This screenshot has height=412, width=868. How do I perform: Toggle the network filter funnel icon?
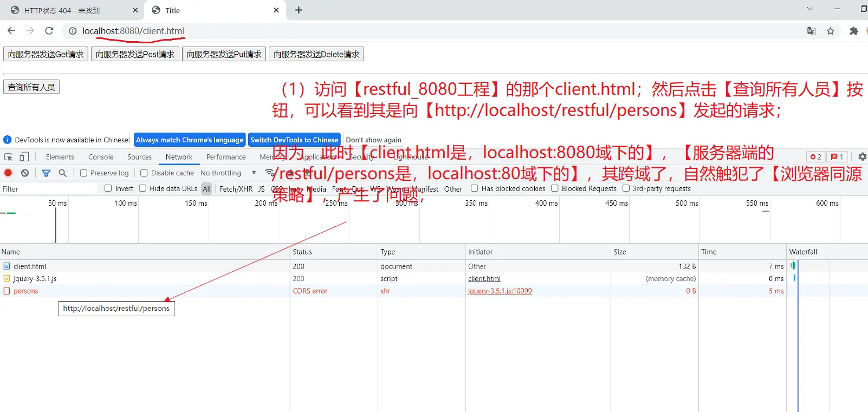point(46,173)
